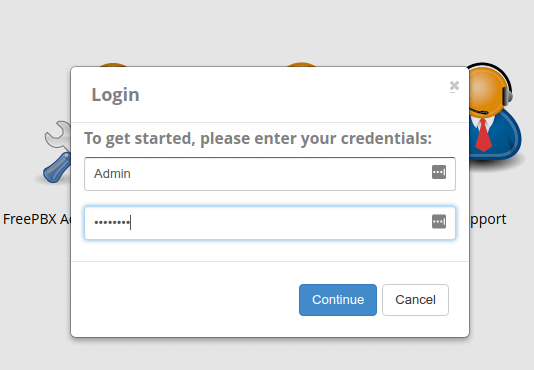The width and height of the screenshot is (534, 370).
Task: Click the Cancel button
Action: (x=415, y=300)
